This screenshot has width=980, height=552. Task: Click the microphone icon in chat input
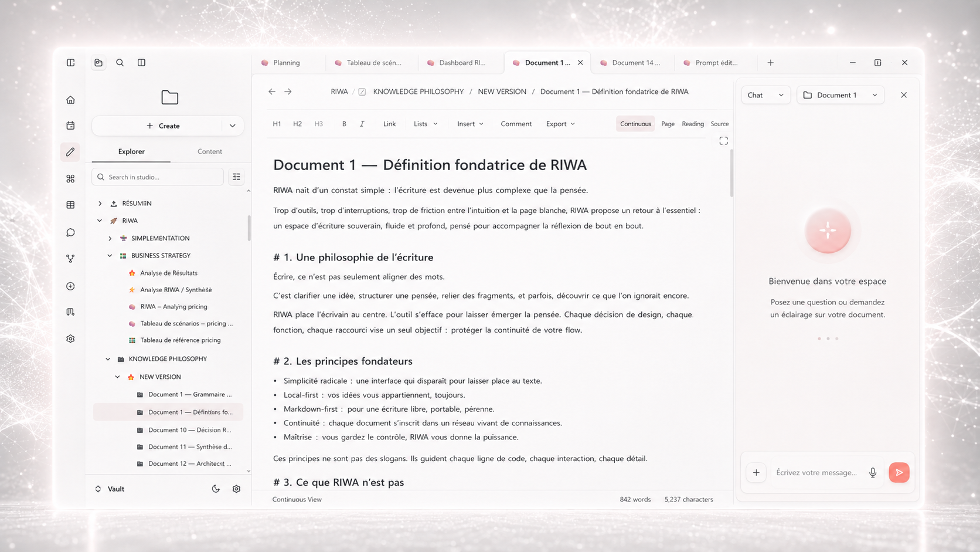(873, 473)
